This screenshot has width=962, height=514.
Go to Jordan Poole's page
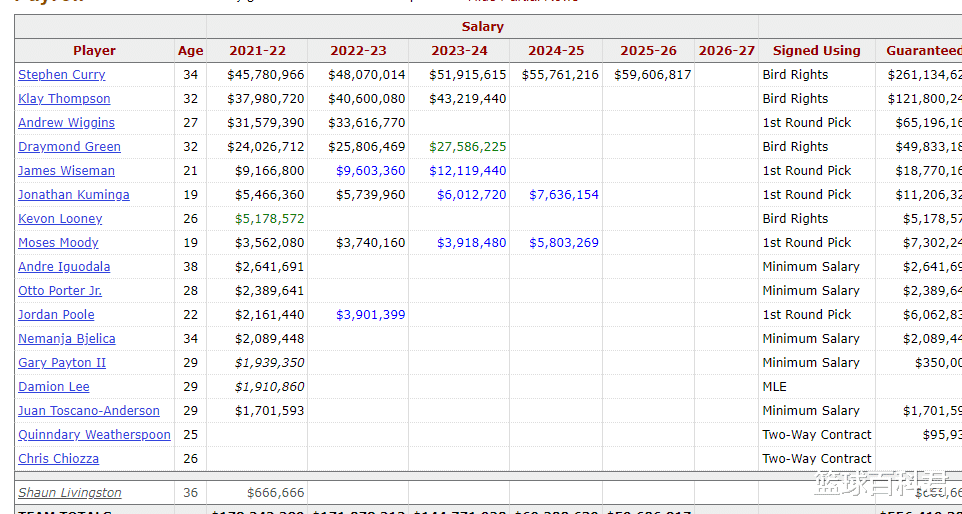(x=56, y=315)
